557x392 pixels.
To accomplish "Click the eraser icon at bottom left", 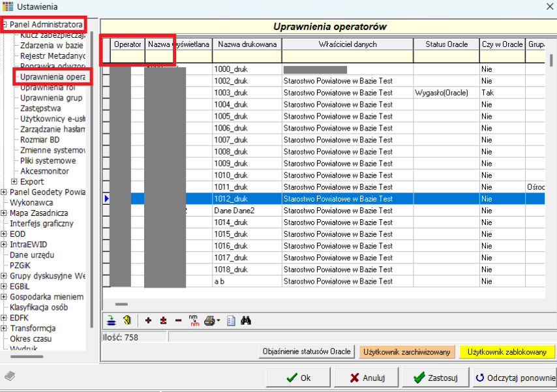I will pos(10,376).
